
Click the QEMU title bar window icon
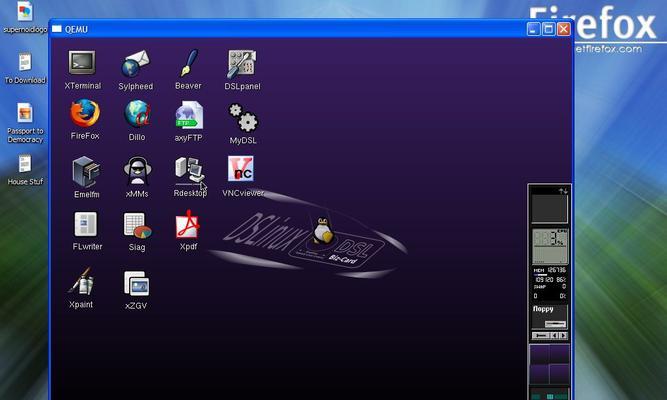click(x=57, y=29)
